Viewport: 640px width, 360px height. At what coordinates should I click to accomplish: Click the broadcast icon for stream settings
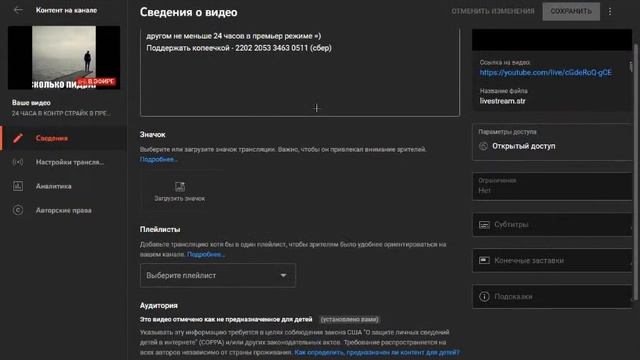point(18,162)
